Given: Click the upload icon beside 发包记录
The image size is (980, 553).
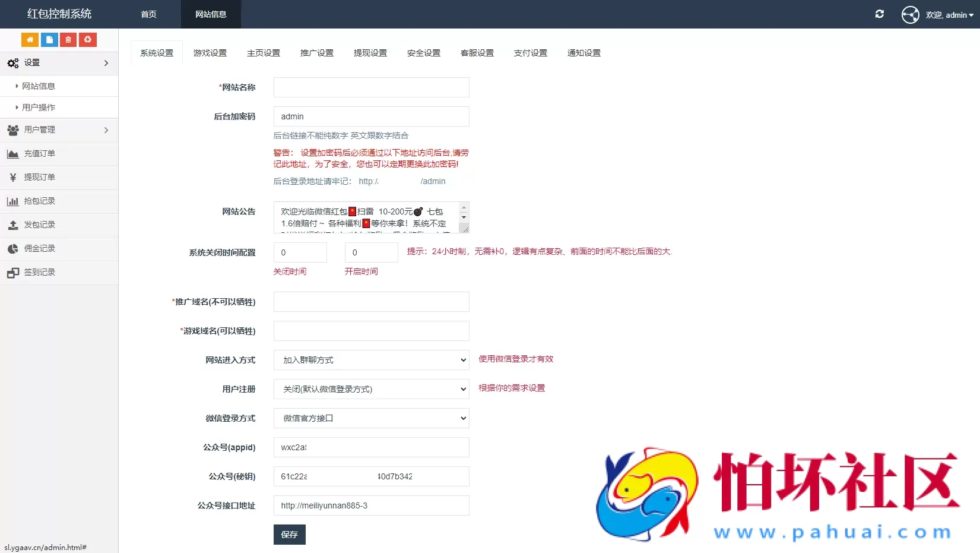Looking at the screenshot, I should pyautogui.click(x=12, y=225).
